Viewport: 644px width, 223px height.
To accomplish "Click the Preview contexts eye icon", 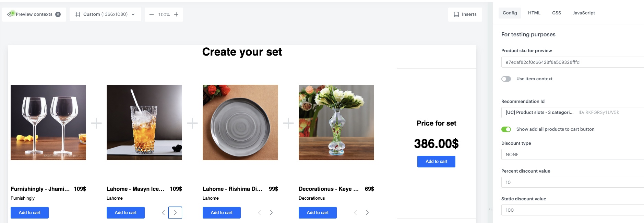I will coord(10,14).
